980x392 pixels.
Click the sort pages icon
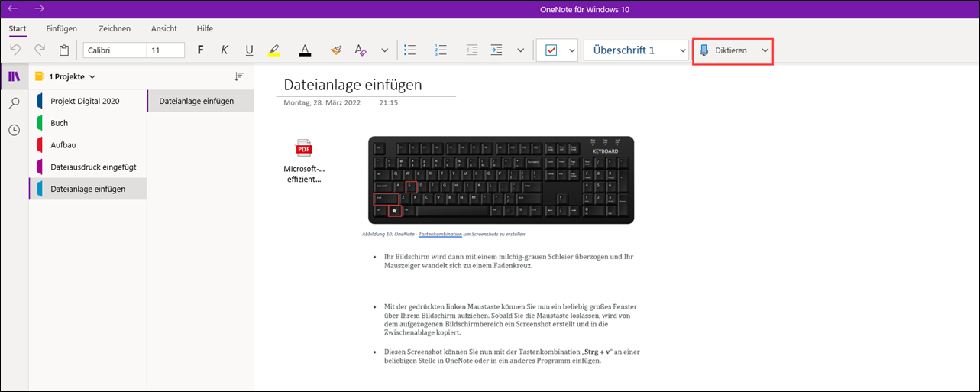coord(239,76)
